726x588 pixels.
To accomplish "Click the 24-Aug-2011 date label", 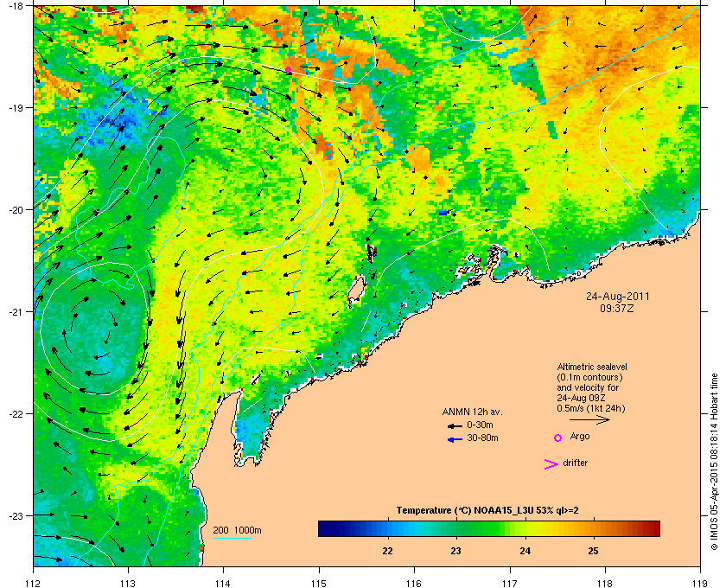I will point(618,297).
